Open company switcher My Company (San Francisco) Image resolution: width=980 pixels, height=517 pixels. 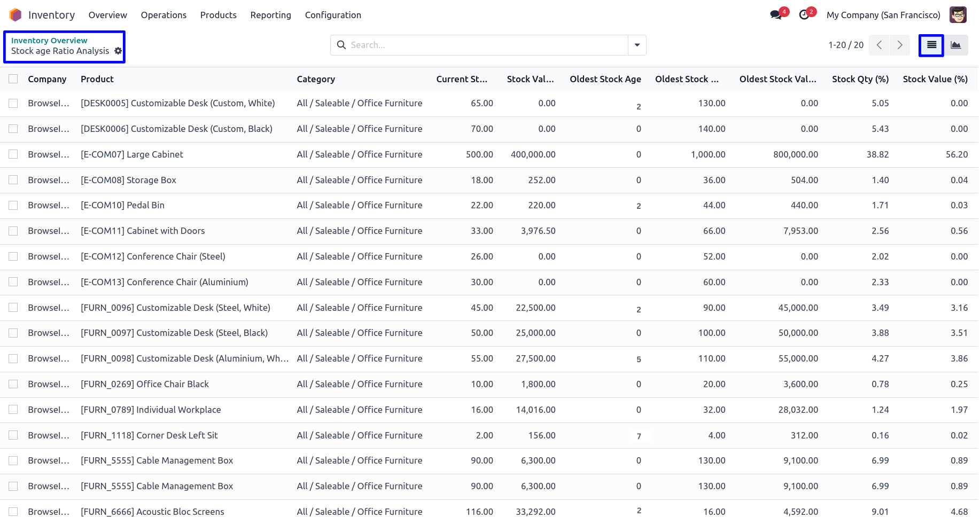(883, 15)
